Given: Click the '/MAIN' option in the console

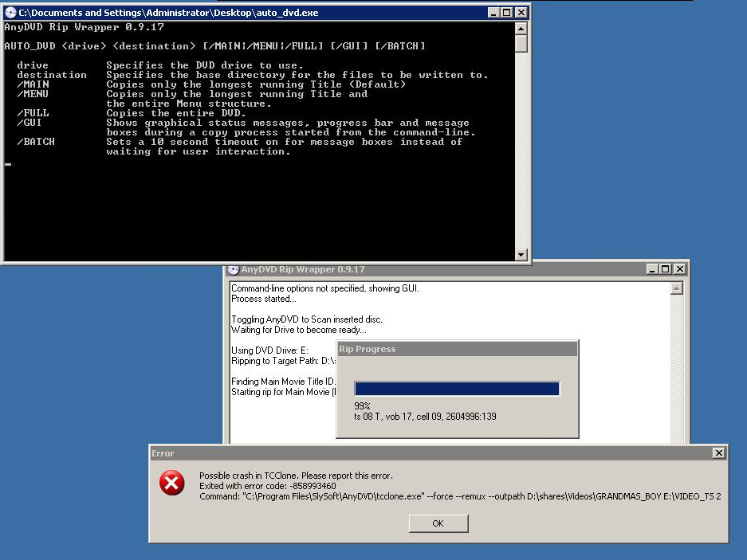Looking at the screenshot, I should coord(33,84).
